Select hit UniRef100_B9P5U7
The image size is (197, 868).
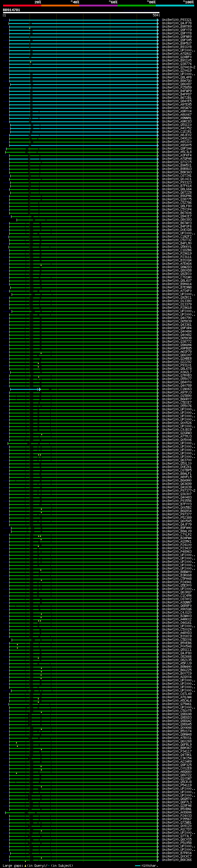[176, 43]
